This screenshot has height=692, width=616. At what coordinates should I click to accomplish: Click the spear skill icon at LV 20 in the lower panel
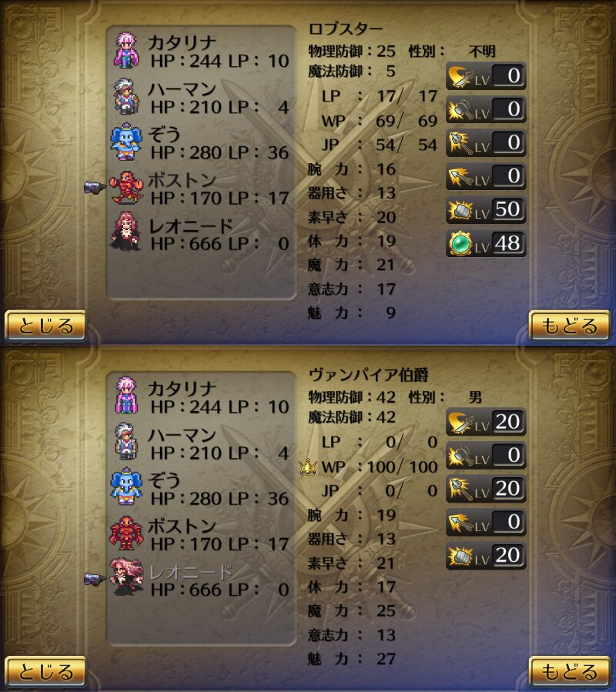tap(460, 489)
